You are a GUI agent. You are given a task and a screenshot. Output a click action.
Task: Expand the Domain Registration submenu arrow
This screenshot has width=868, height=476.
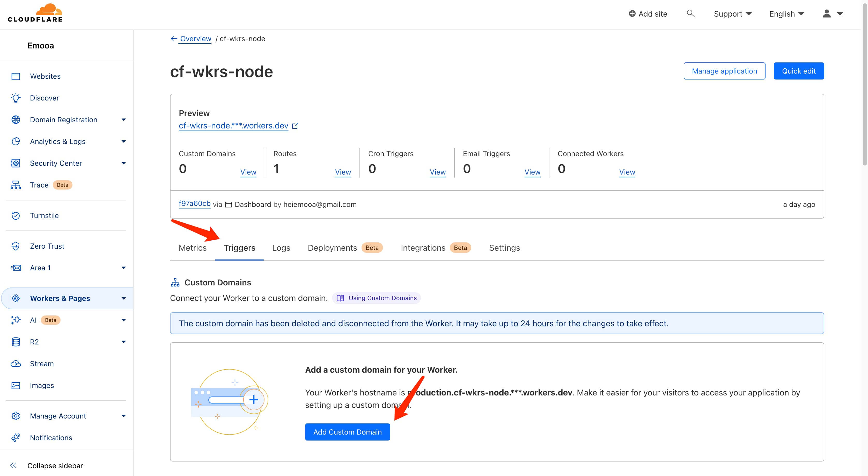point(124,120)
